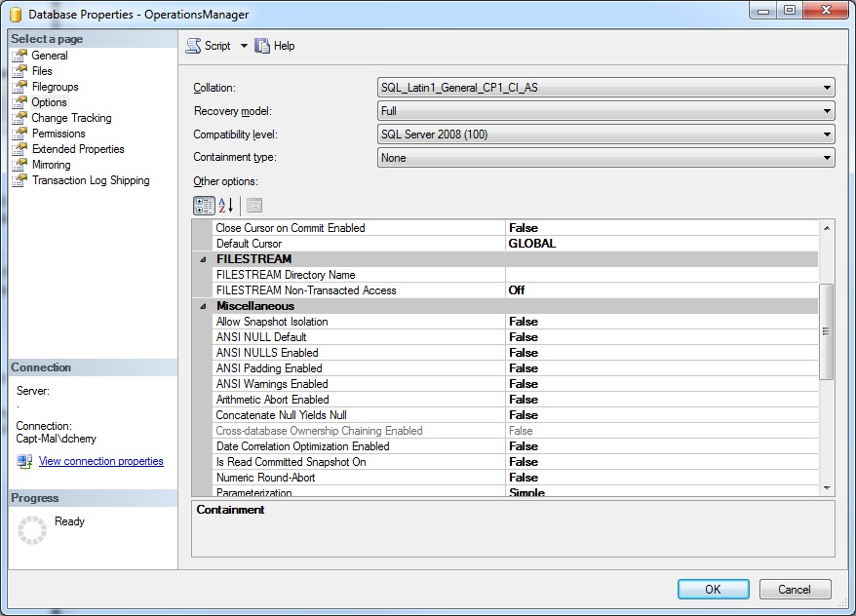
Task: Click the connection properties computer icon
Action: pyautogui.click(x=24, y=462)
